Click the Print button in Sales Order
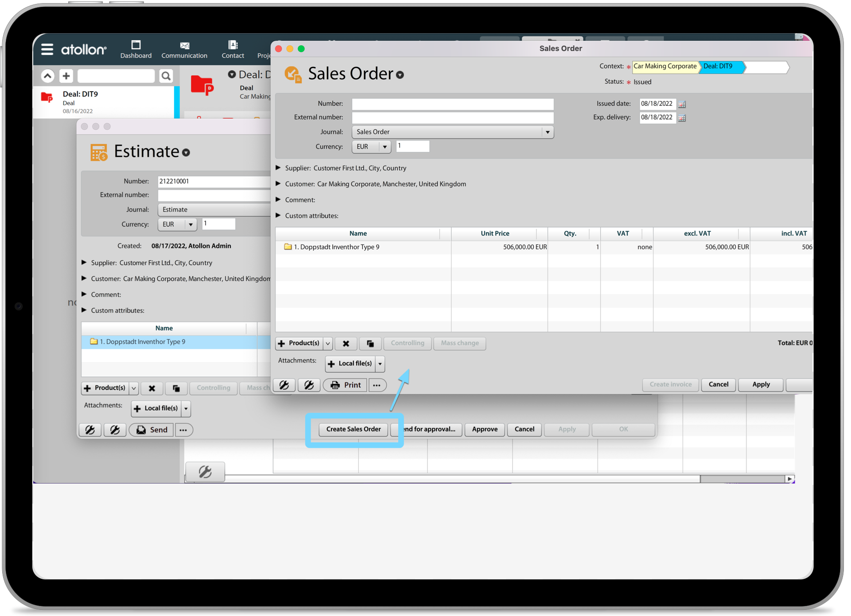851x616 pixels. (x=346, y=385)
